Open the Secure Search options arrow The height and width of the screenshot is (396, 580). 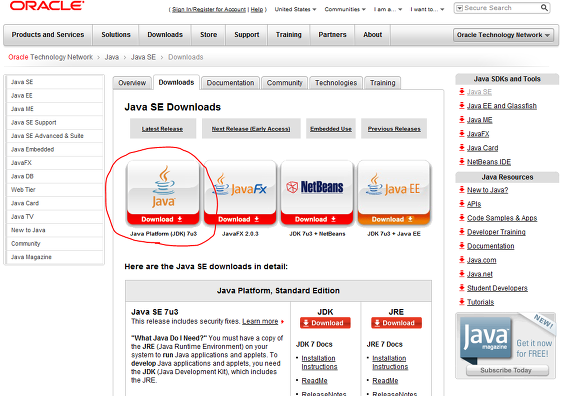tap(459, 8)
